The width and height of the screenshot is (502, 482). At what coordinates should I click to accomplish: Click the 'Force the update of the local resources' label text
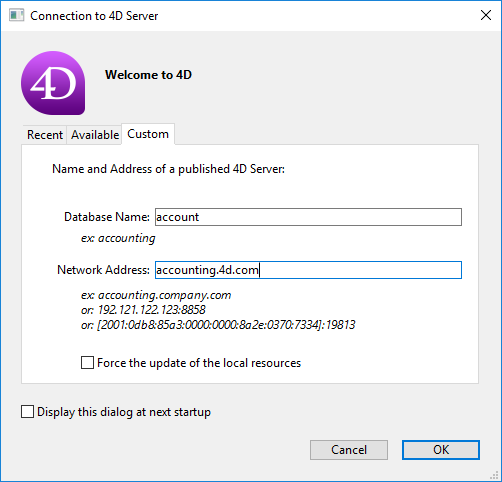point(199,363)
